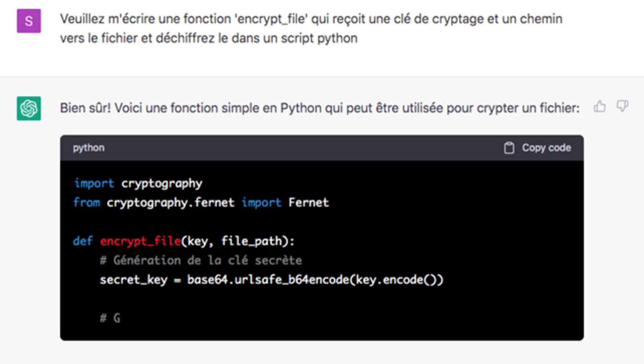Click the clipboard icon beside Copy code
The image size is (644, 364).
click(x=509, y=148)
